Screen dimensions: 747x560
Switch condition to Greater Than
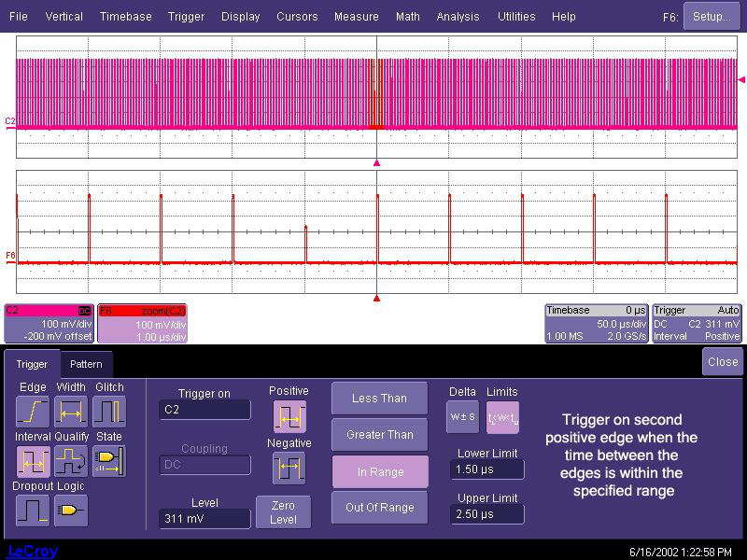tap(379, 435)
